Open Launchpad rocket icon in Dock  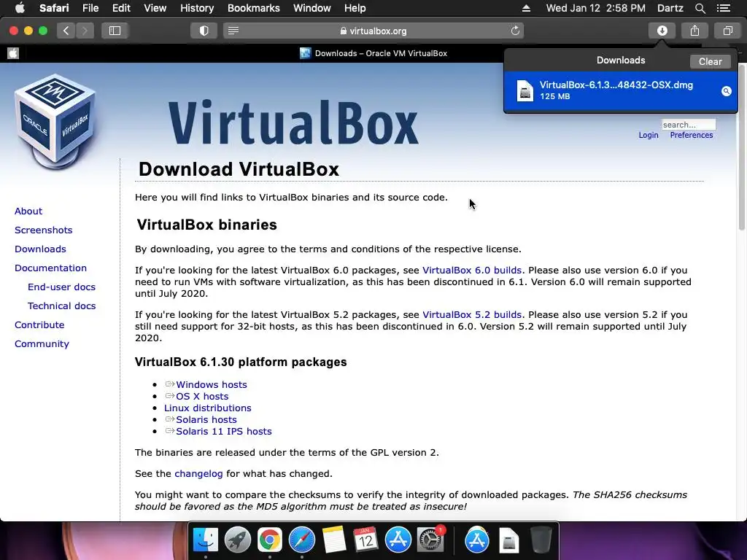[238, 540]
